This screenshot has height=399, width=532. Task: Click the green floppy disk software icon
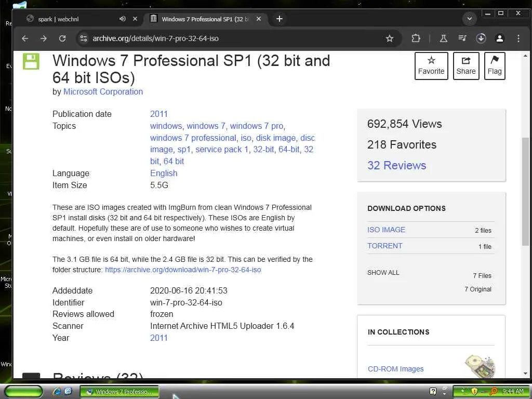click(x=31, y=61)
